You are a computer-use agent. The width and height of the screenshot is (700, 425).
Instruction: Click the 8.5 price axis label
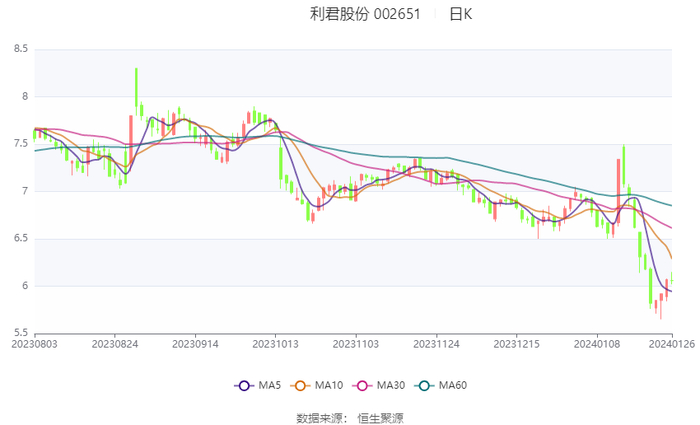21,48
